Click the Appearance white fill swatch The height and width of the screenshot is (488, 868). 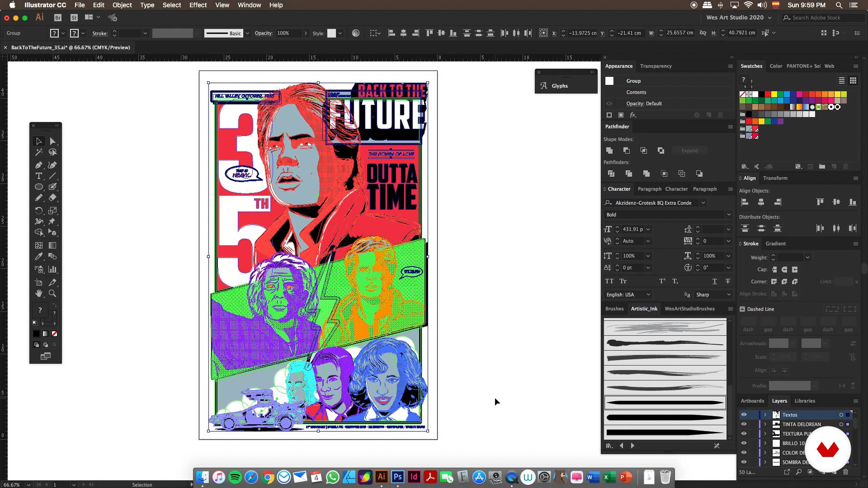tap(609, 81)
